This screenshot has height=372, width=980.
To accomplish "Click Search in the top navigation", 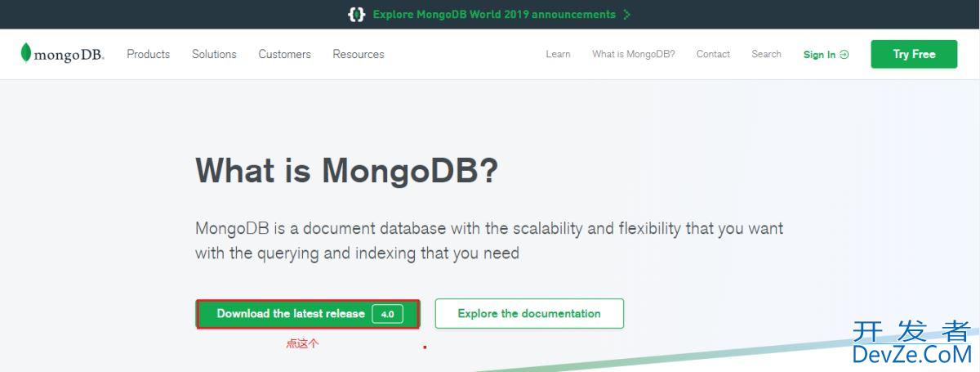I will coord(766,54).
